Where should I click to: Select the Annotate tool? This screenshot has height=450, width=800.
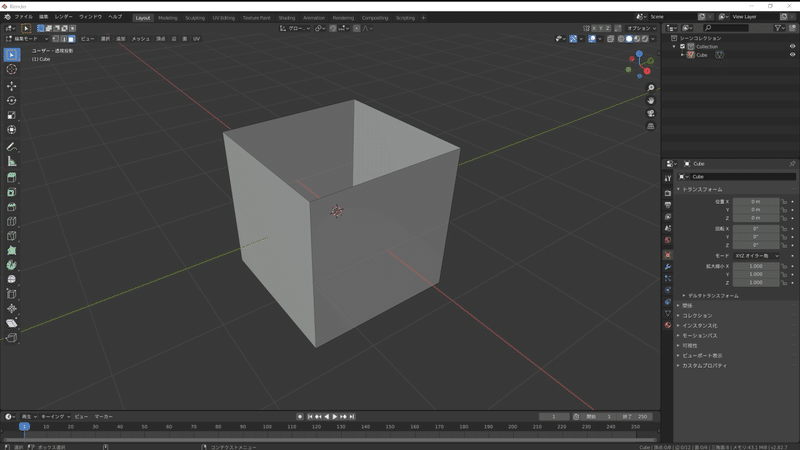[x=12, y=147]
